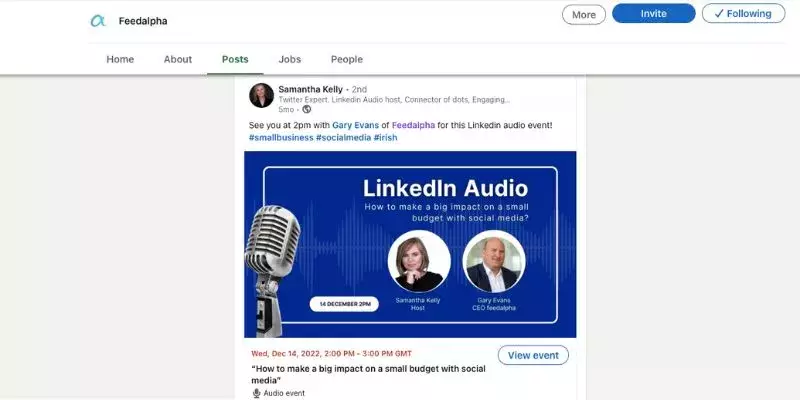Follow the Gary Evans mention link

coord(356,125)
